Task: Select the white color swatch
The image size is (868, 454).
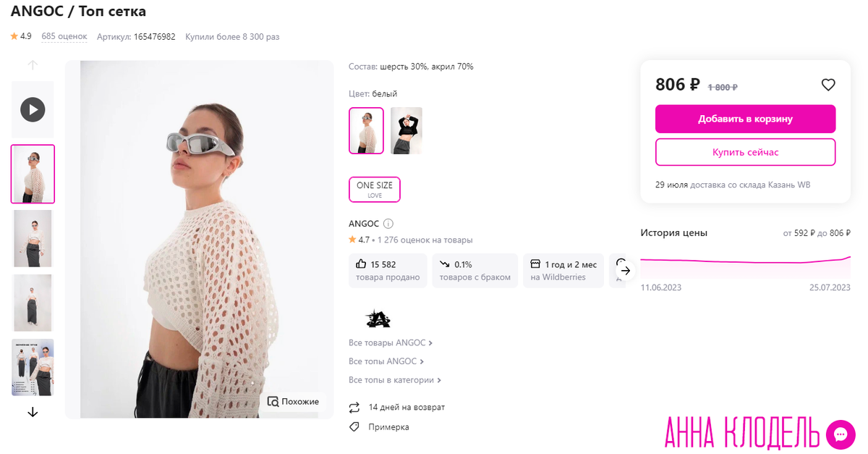Action: pos(366,131)
